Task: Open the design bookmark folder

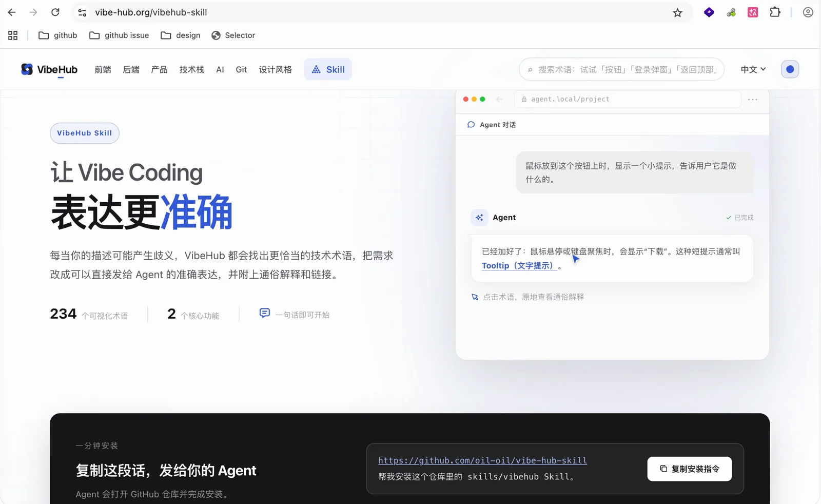Action: 181,35
